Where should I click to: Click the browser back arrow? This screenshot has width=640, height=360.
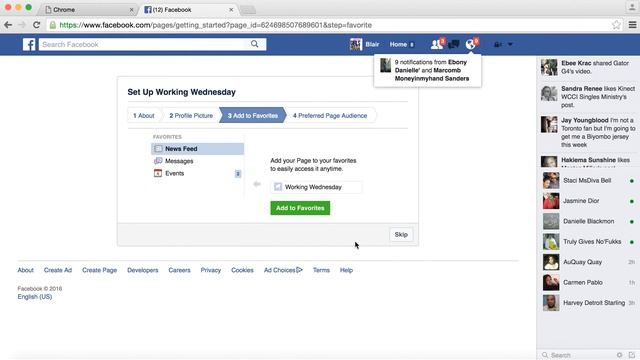8,25
